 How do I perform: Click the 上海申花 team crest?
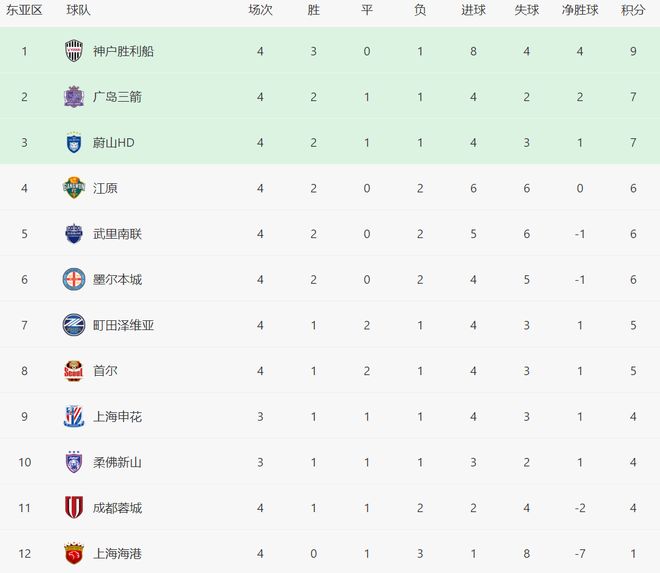coord(74,416)
